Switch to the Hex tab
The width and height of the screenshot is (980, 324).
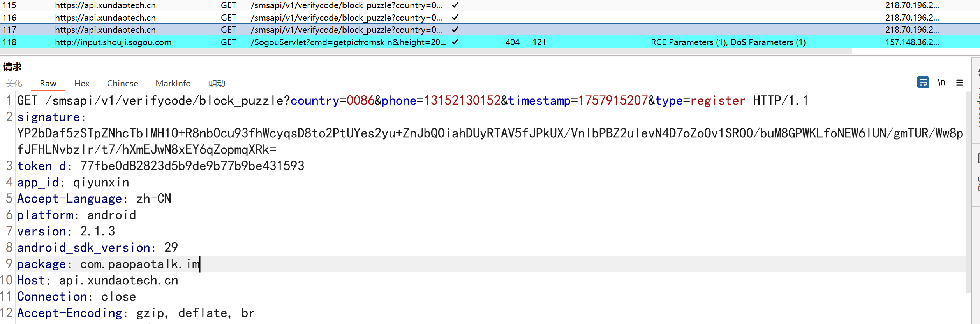pyautogui.click(x=82, y=83)
